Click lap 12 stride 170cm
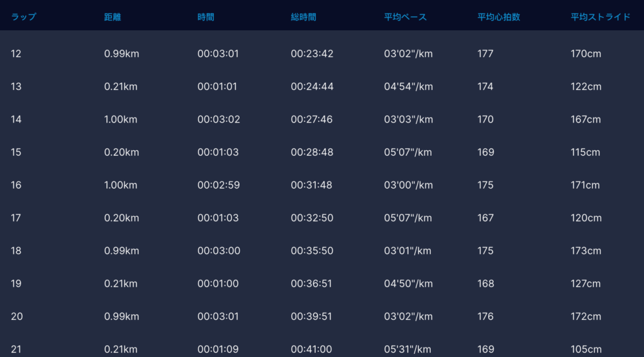 586,54
